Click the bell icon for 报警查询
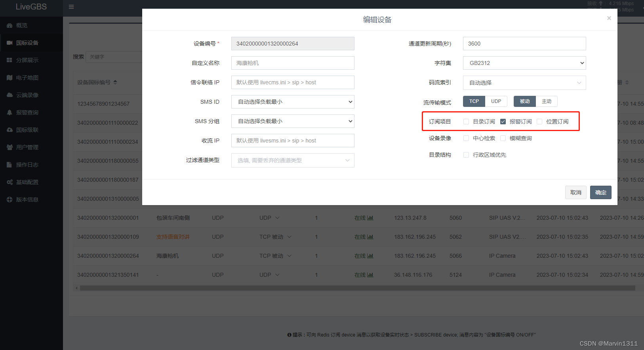Image resolution: width=644 pixels, height=350 pixels. tap(10, 112)
